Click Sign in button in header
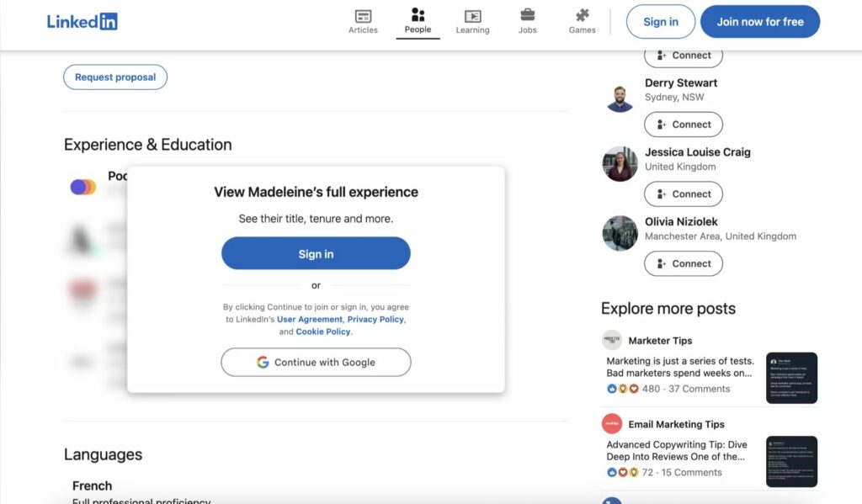 point(660,22)
